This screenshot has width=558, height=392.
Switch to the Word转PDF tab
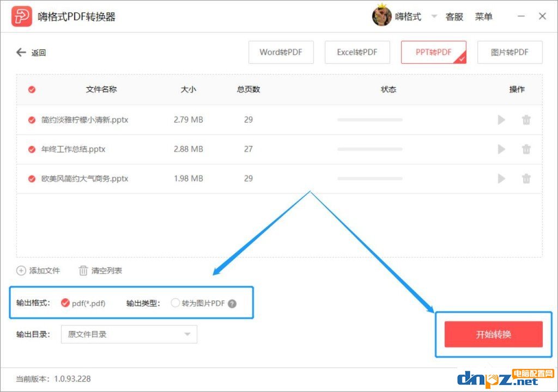tap(280, 53)
